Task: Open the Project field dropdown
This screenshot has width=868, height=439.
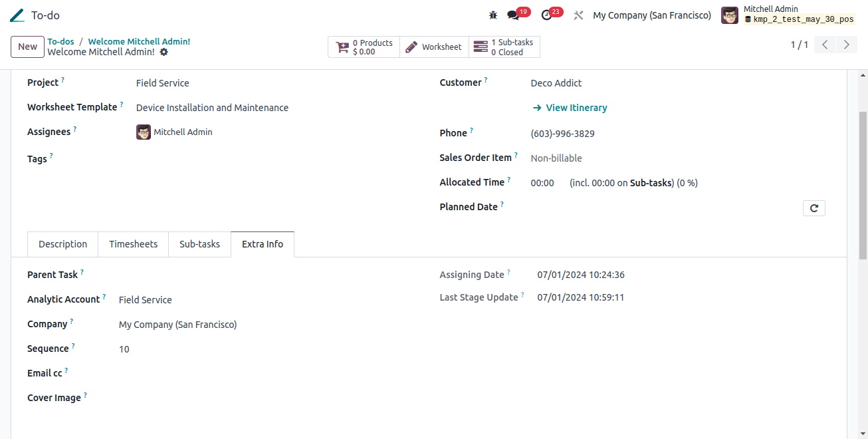Action: click(x=266, y=83)
